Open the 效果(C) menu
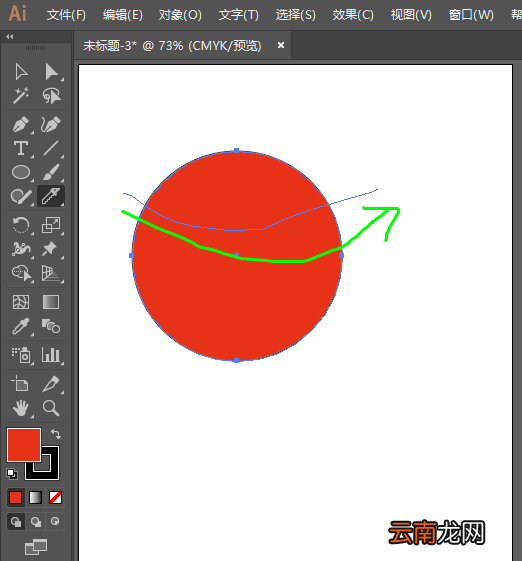The height and width of the screenshot is (561, 522). (353, 15)
